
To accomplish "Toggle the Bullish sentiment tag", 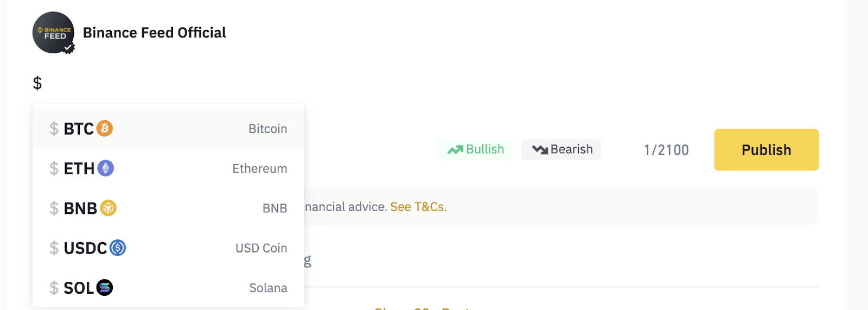I will [x=475, y=149].
